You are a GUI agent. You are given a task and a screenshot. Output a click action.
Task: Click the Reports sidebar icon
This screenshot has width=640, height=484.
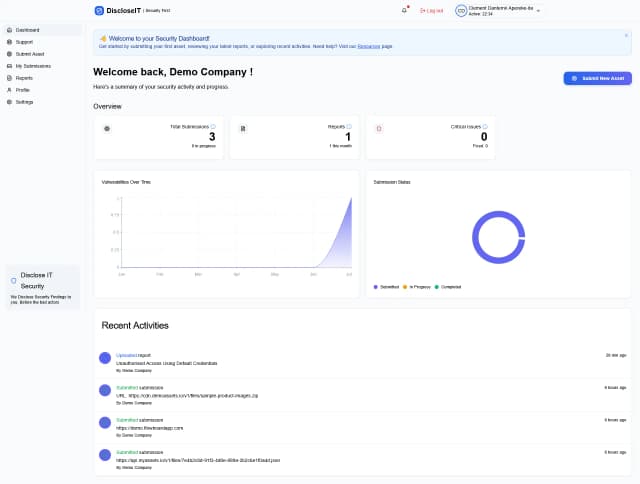point(10,77)
